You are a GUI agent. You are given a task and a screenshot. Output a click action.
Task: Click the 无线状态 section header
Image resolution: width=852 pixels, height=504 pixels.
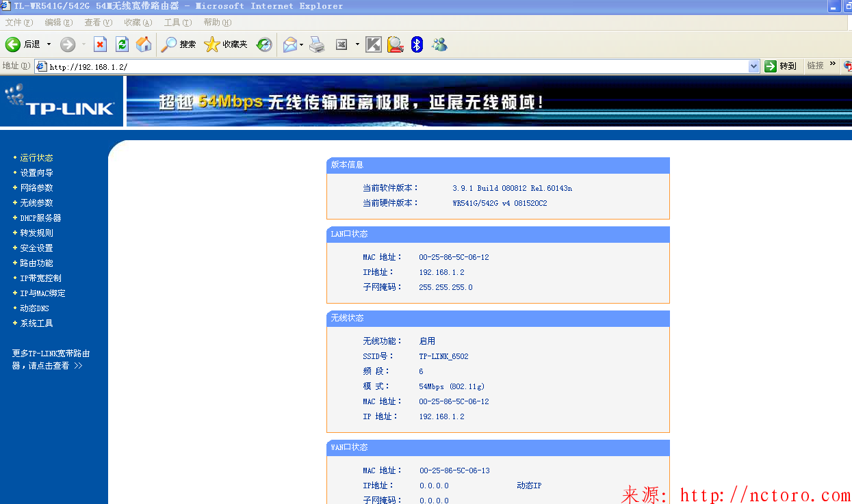[x=498, y=318]
